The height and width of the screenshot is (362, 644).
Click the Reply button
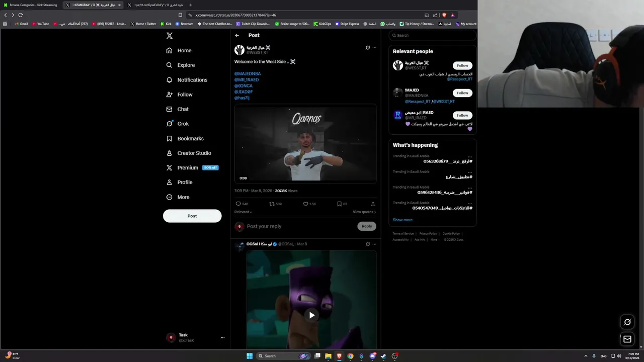(367, 226)
